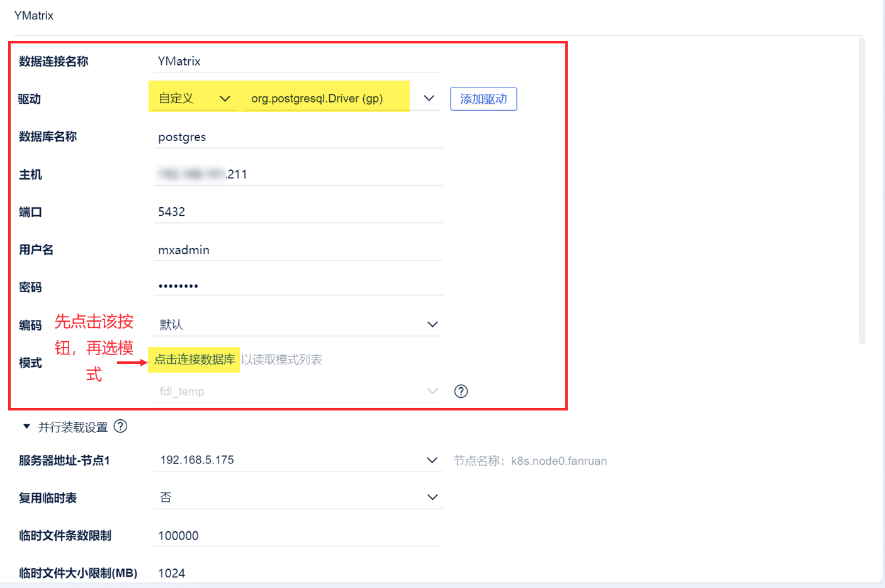Click the 临时文件条数限制 field showing 100000

[x=298, y=535]
